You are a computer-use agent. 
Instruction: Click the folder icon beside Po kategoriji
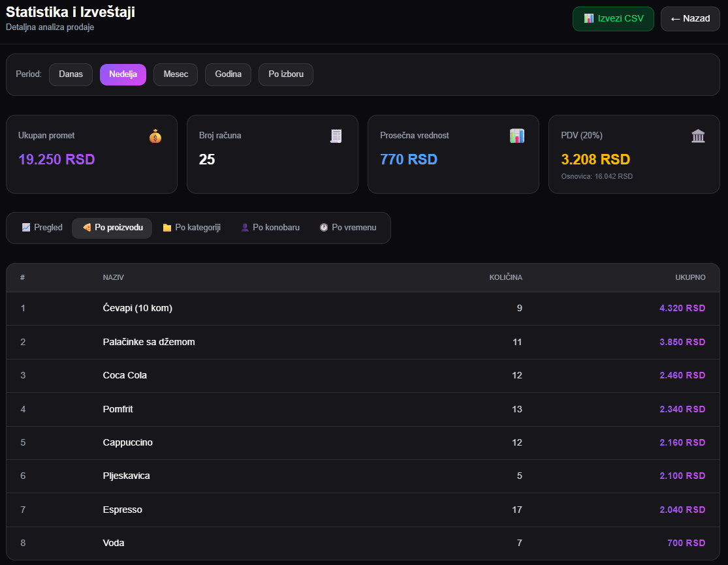(167, 228)
